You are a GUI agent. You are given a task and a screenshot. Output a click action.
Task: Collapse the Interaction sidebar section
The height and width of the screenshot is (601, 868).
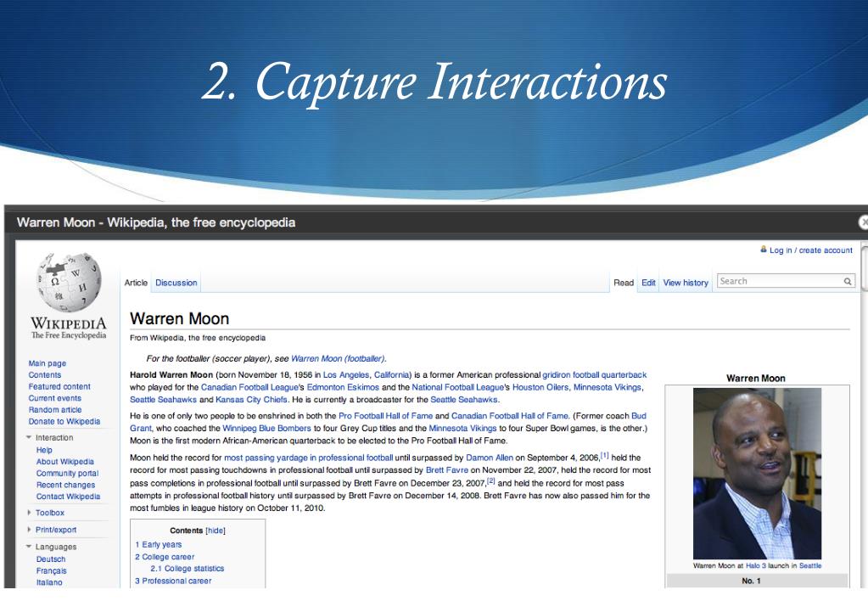pos(28,438)
